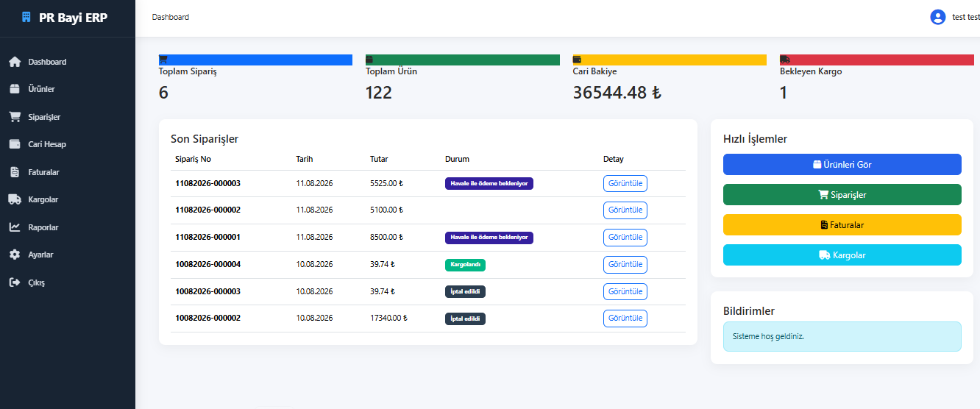
Task: Click the test test username in header
Action: tap(966, 17)
